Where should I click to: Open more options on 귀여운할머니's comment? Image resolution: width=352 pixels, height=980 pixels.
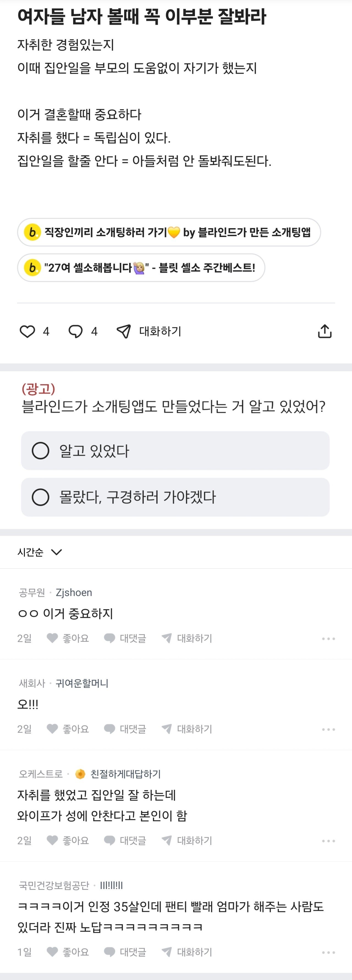pyautogui.click(x=328, y=729)
